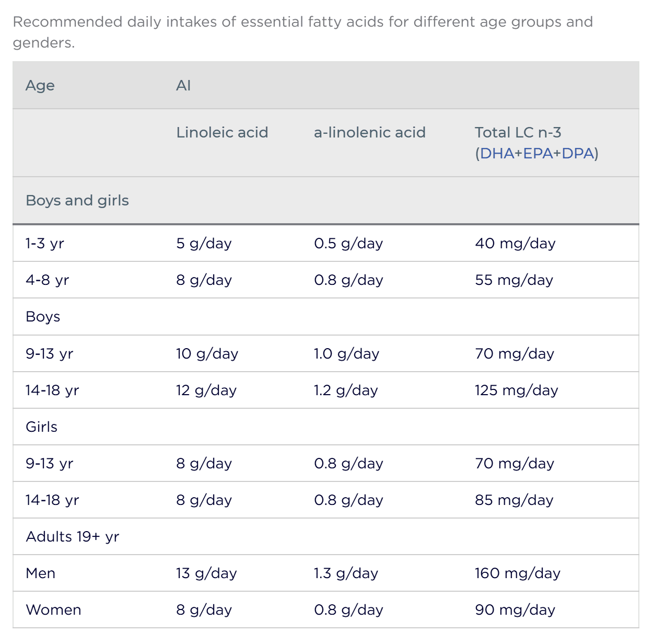Select the Men row label

[x=41, y=573]
